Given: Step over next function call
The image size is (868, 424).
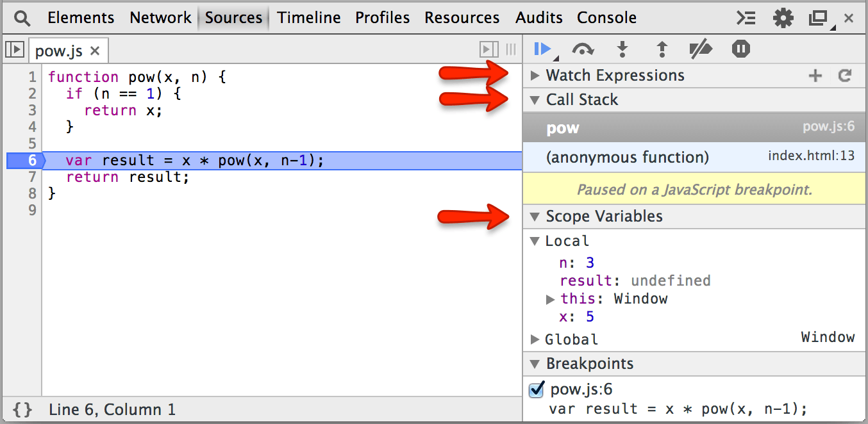Looking at the screenshot, I should 583,49.
